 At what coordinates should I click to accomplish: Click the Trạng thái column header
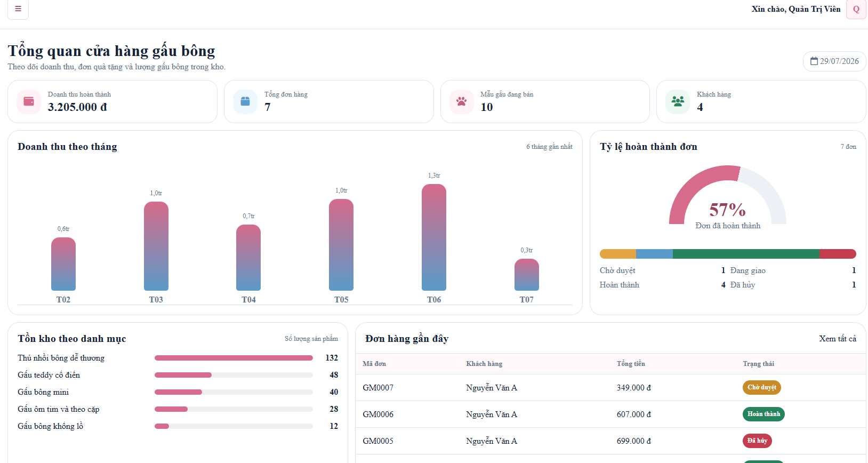[x=759, y=364]
